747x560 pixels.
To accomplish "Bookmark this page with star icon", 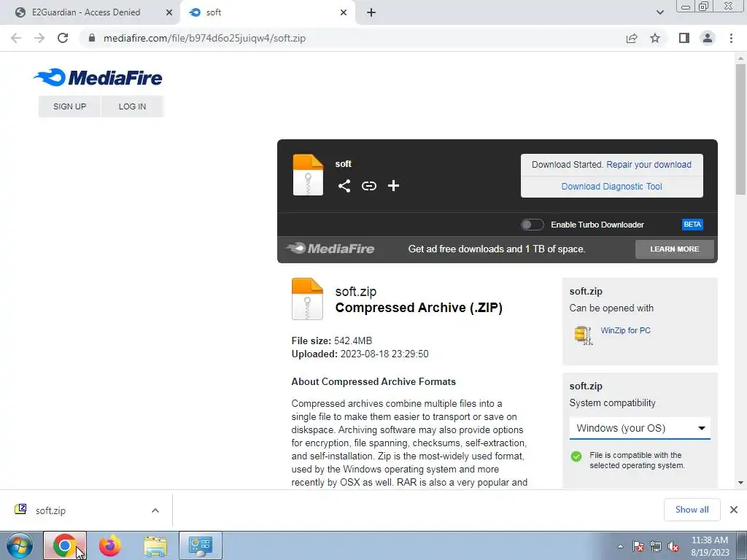I will pyautogui.click(x=655, y=38).
